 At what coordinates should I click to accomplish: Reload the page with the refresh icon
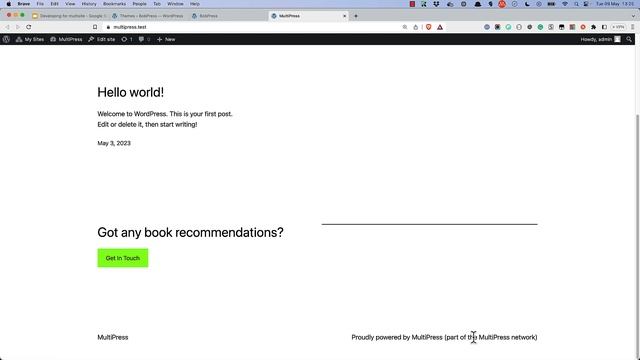point(29,27)
